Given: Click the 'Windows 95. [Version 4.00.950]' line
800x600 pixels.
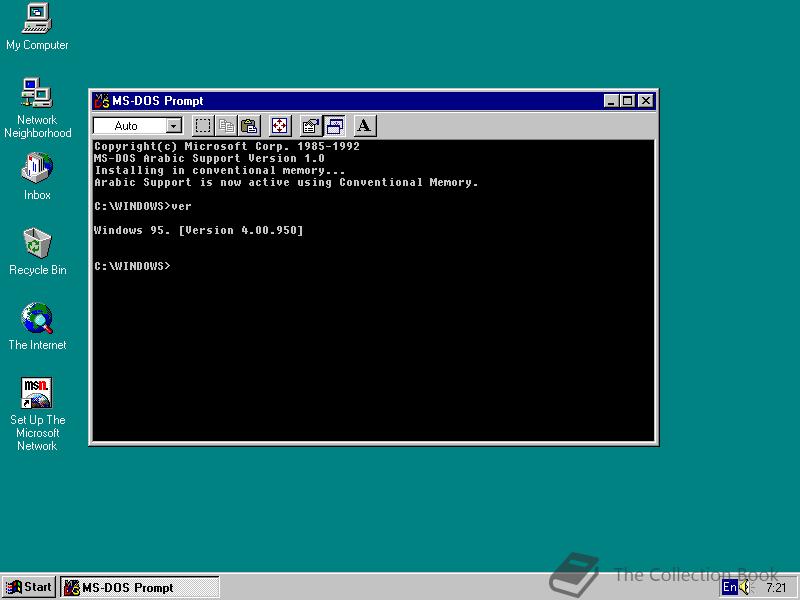Looking at the screenshot, I should pyautogui.click(x=198, y=230).
